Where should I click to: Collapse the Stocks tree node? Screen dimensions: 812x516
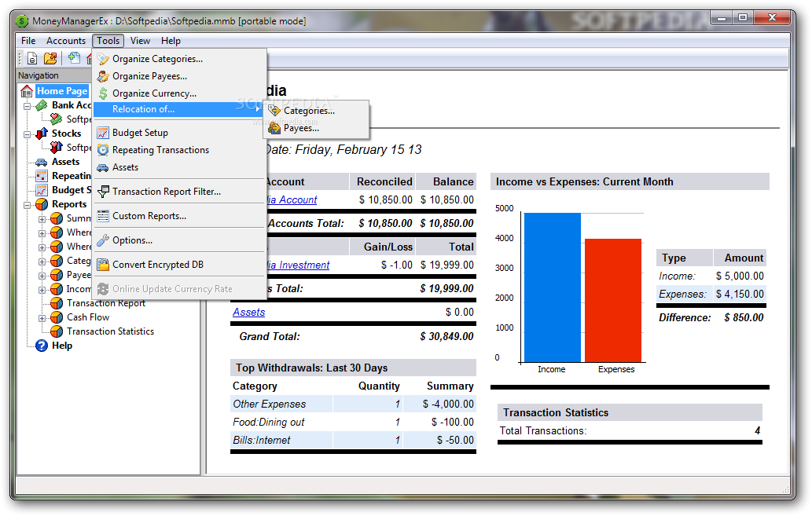[x=27, y=134]
